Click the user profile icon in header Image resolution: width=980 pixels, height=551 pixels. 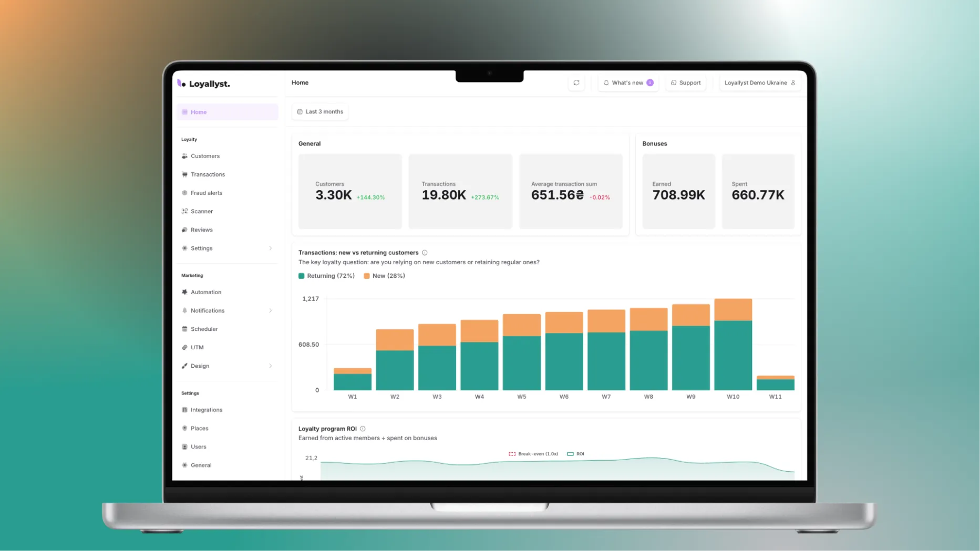[x=793, y=82]
